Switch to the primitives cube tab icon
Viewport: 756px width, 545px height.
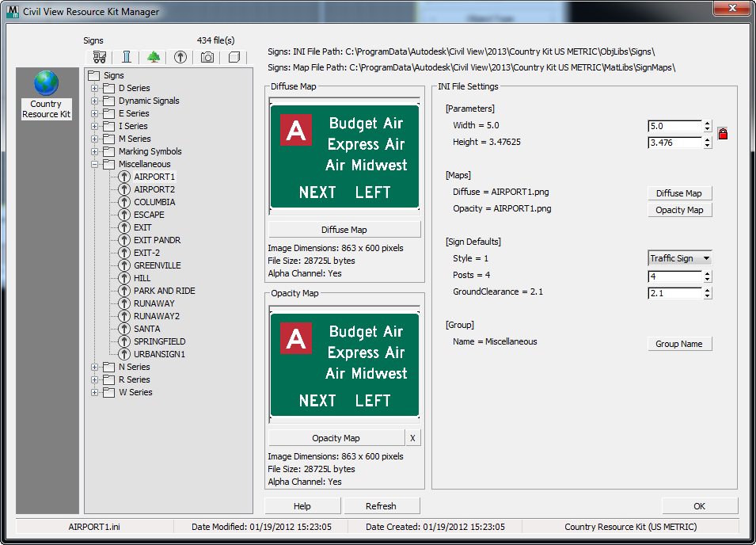coord(234,57)
